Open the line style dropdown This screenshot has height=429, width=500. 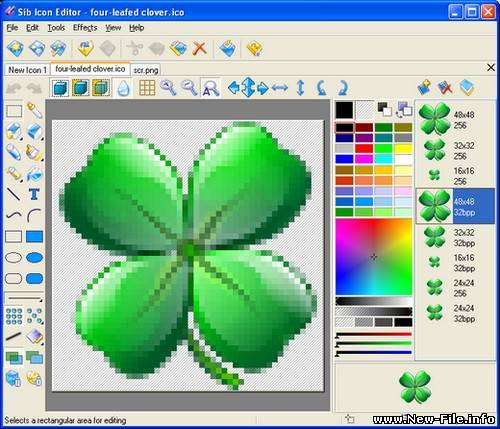[x=24, y=298]
